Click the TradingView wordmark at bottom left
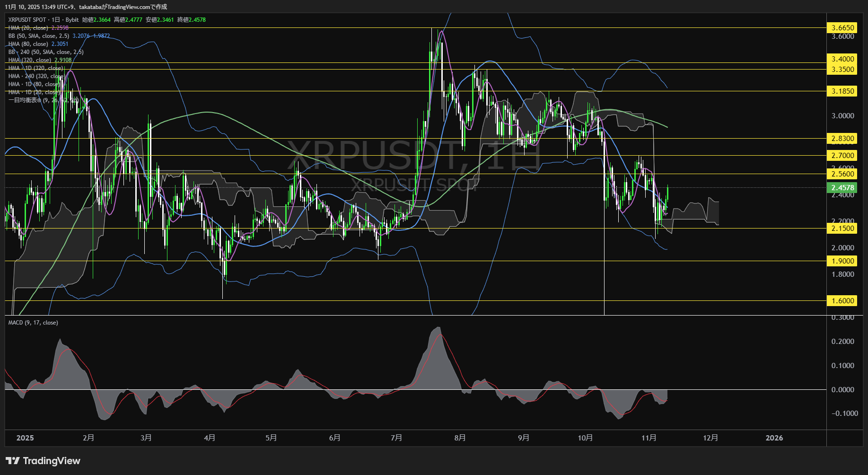 coord(52,460)
